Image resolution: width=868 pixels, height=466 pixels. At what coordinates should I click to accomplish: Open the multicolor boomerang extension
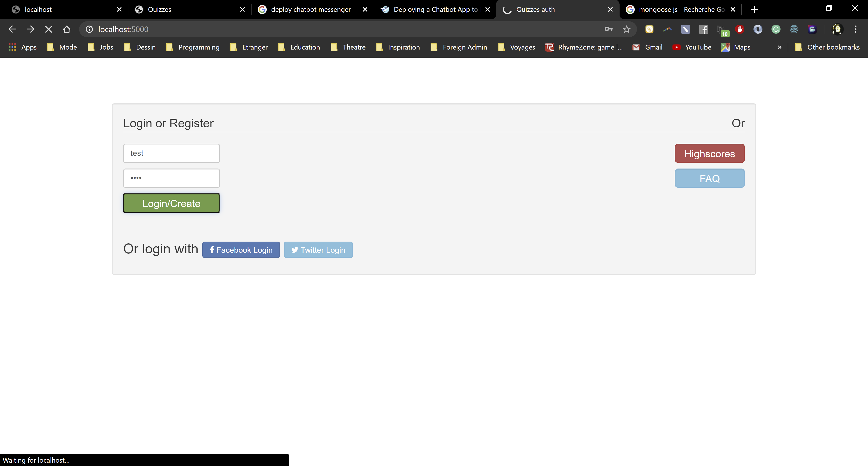point(667,29)
